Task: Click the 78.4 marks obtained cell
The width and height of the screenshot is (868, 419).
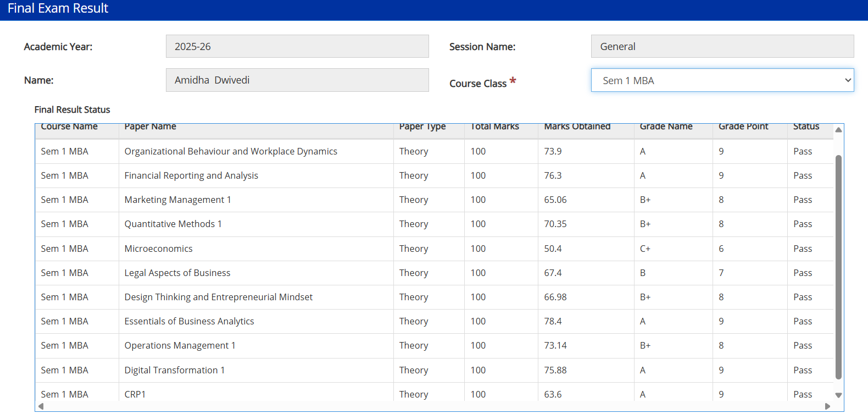Action: click(553, 321)
